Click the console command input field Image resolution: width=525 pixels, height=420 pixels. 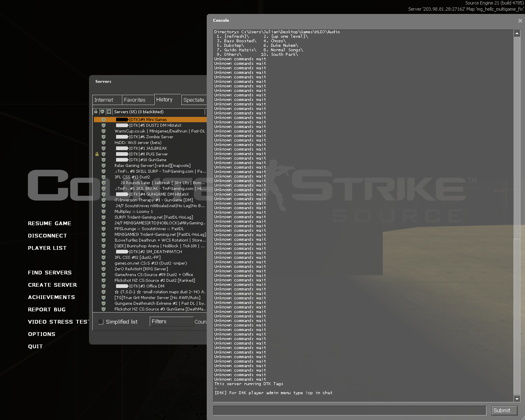(x=349, y=410)
